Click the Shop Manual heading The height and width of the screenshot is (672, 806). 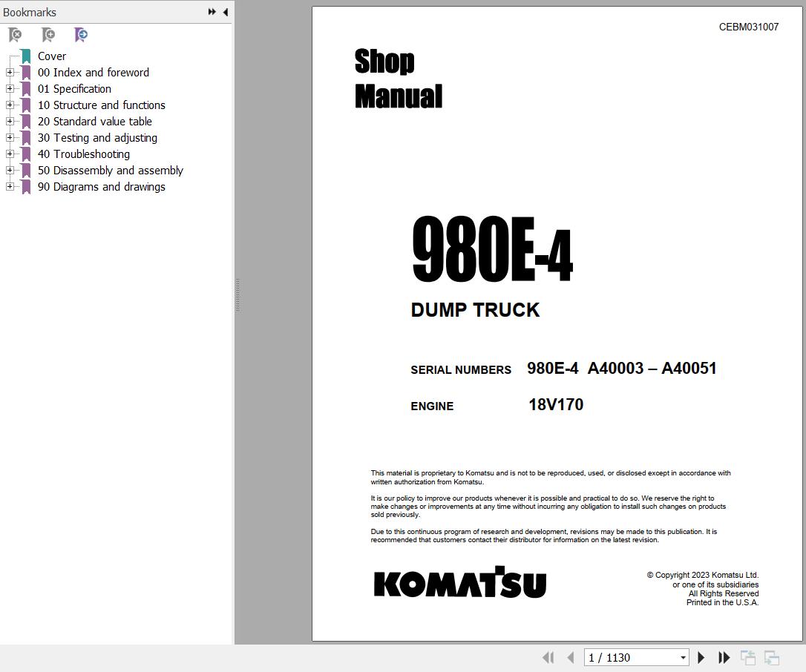point(399,78)
